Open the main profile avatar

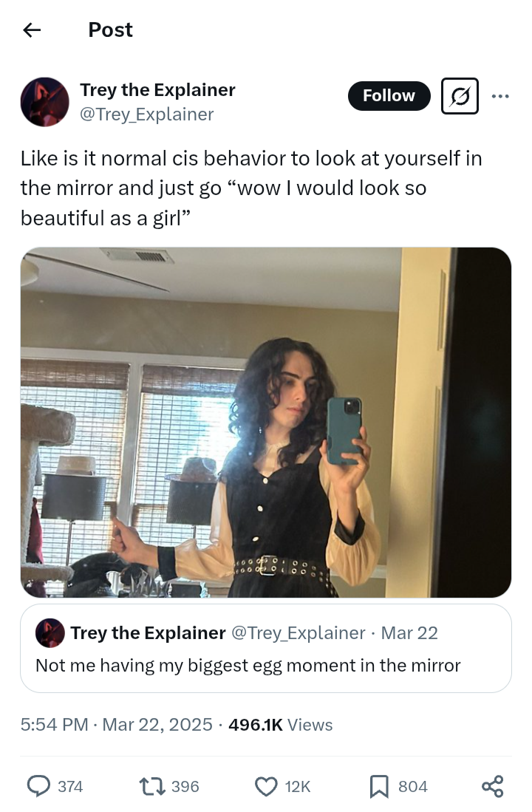click(x=44, y=102)
